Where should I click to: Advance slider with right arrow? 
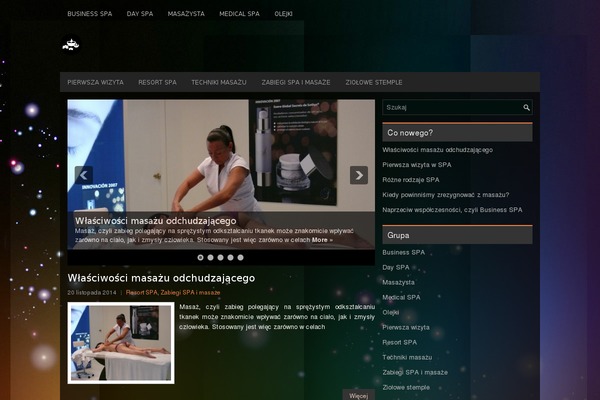(359, 175)
